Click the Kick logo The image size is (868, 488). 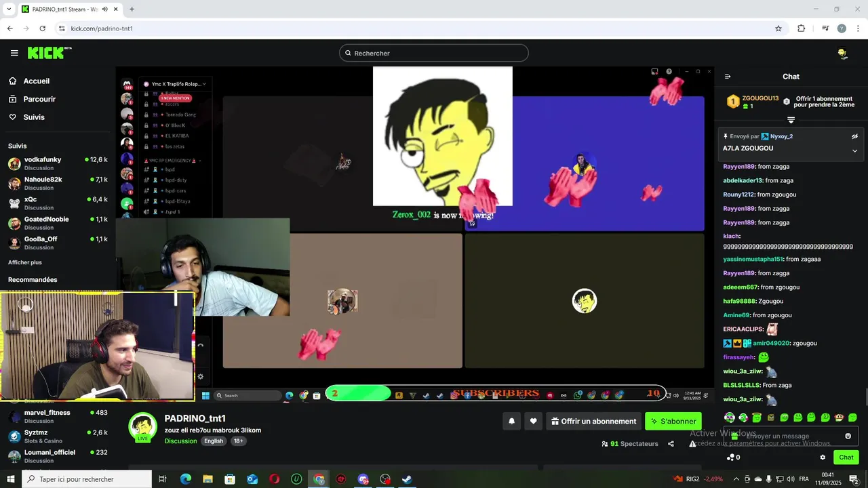point(50,53)
